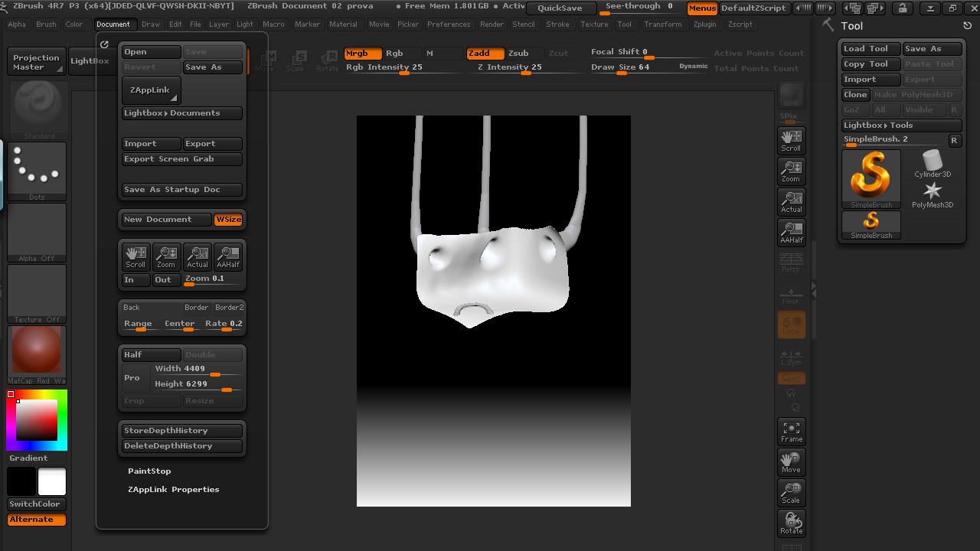The height and width of the screenshot is (551, 980).
Task: Open the Projection Master panel
Action: tap(36, 62)
